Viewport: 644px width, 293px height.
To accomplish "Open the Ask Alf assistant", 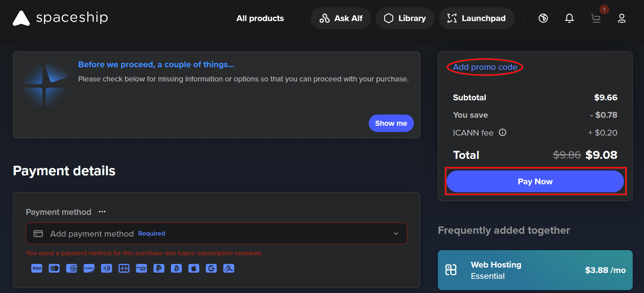I will 341,18.
